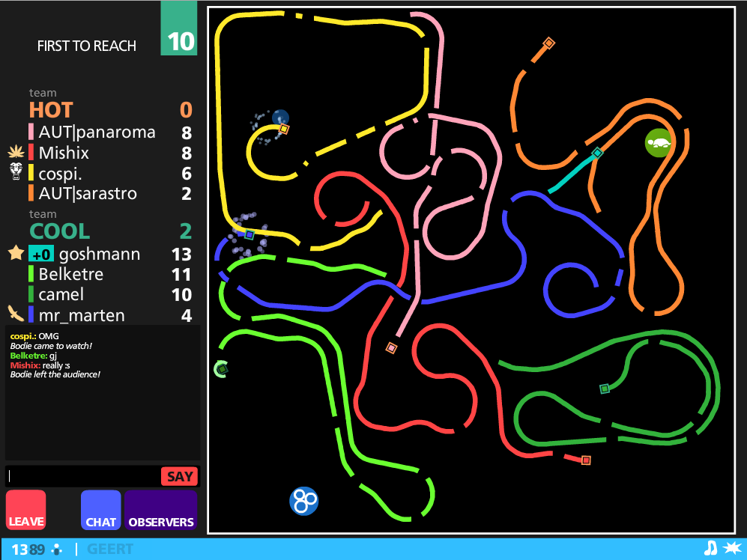Click the 1389 coin balance

[28, 550]
